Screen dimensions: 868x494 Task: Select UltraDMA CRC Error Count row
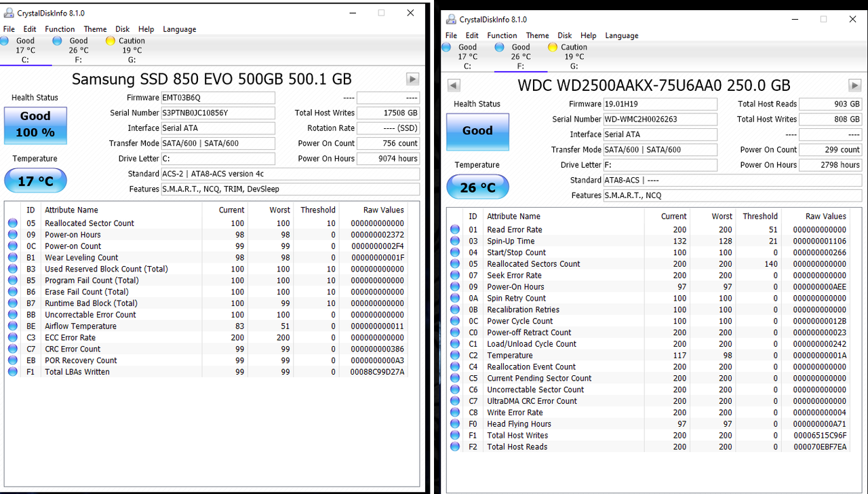(648, 400)
